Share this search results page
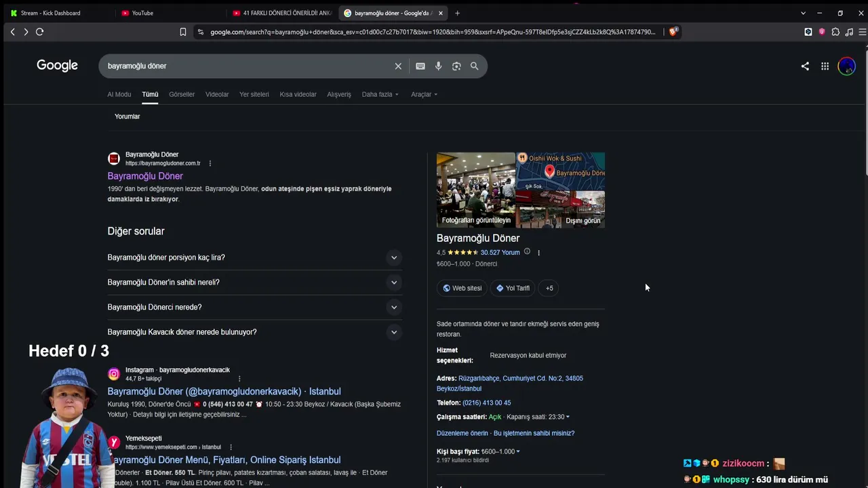The image size is (868, 488). click(x=805, y=66)
